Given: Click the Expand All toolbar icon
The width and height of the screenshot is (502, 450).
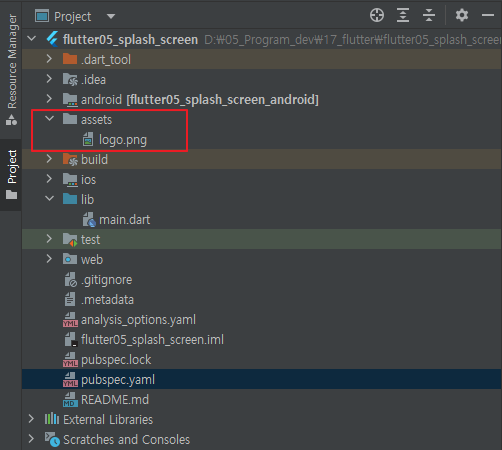Looking at the screenshot, I should [x=403, y=15].
